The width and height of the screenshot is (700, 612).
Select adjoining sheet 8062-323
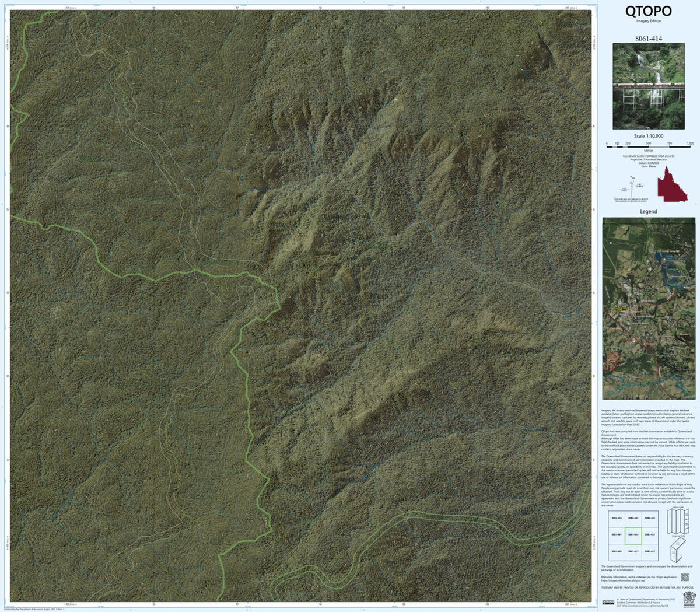633,519
